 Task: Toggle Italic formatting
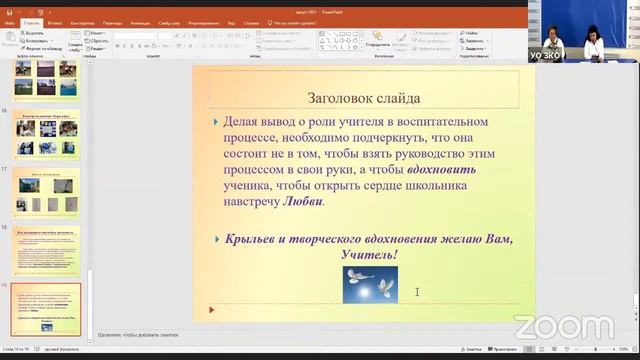coord(124,46)
